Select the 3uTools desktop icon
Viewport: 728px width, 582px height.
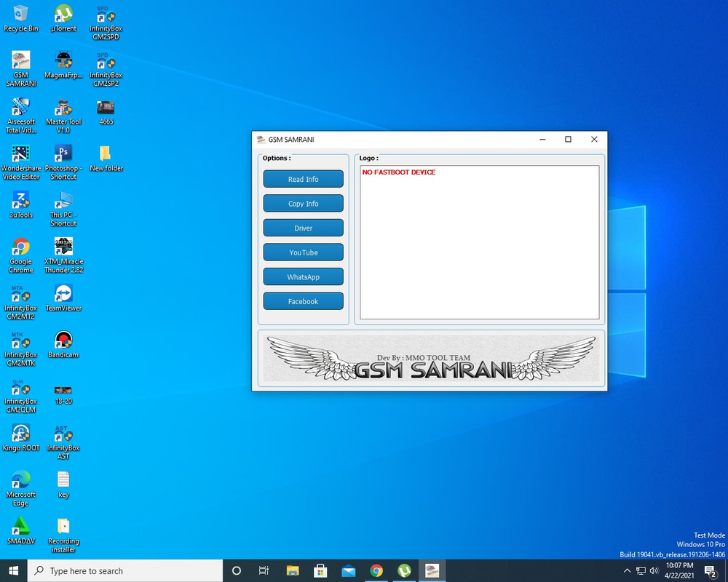(x=21, y=205)
